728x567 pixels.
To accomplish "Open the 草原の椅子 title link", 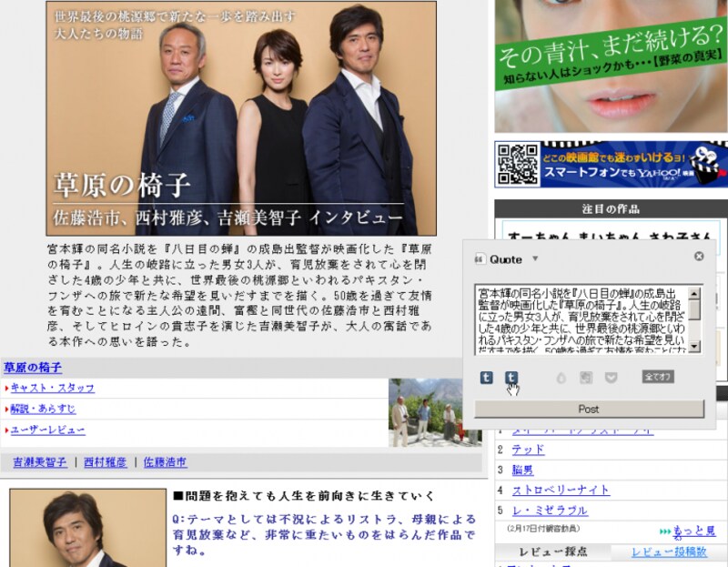I will [x=33, y=368].
